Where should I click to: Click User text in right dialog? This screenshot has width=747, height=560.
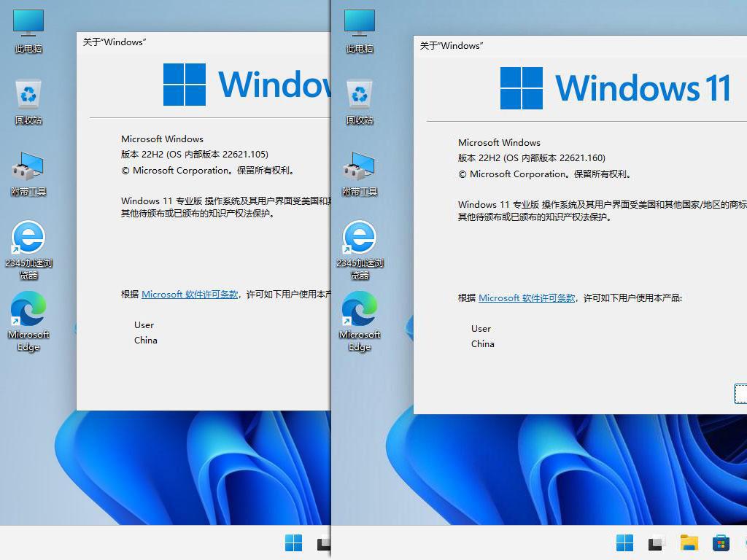(481, 329)
